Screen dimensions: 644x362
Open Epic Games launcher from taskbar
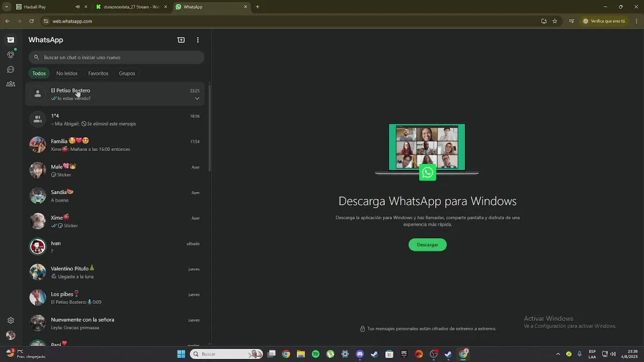click(404, 354)
